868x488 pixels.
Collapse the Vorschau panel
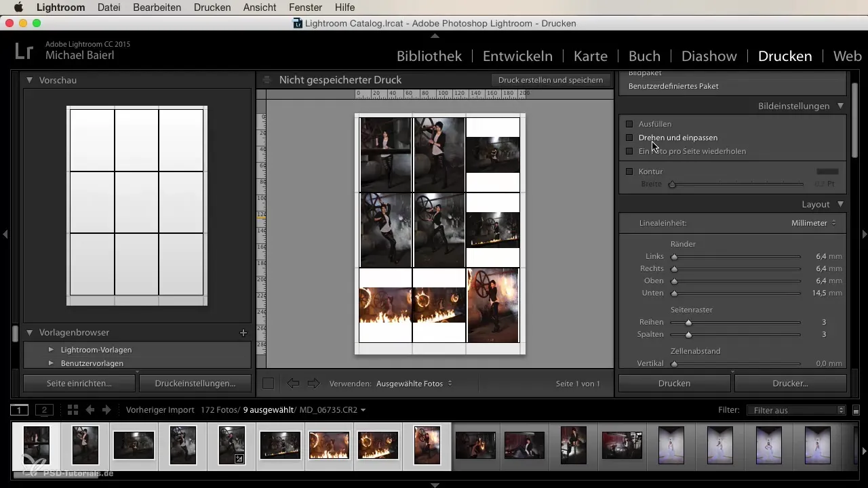[30, 80]
